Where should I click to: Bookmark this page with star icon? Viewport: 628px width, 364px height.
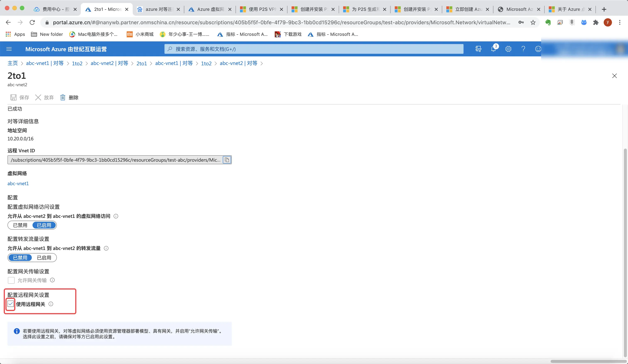coord(533,23)
